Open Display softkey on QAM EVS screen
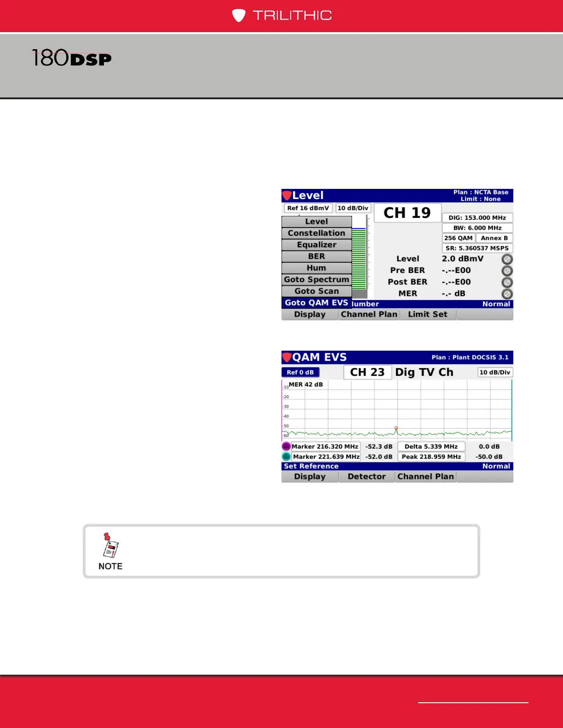The image size is (563, 728). 310,477
